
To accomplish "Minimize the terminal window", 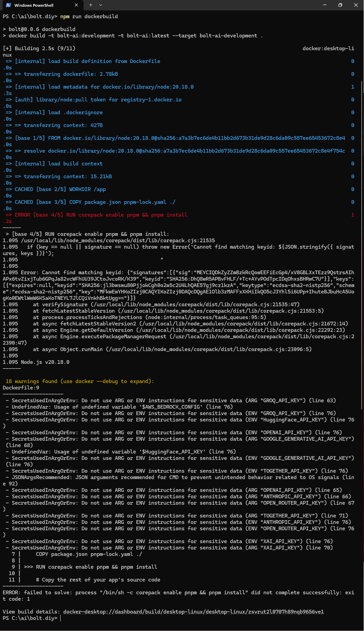I will [x=325, y=5].
